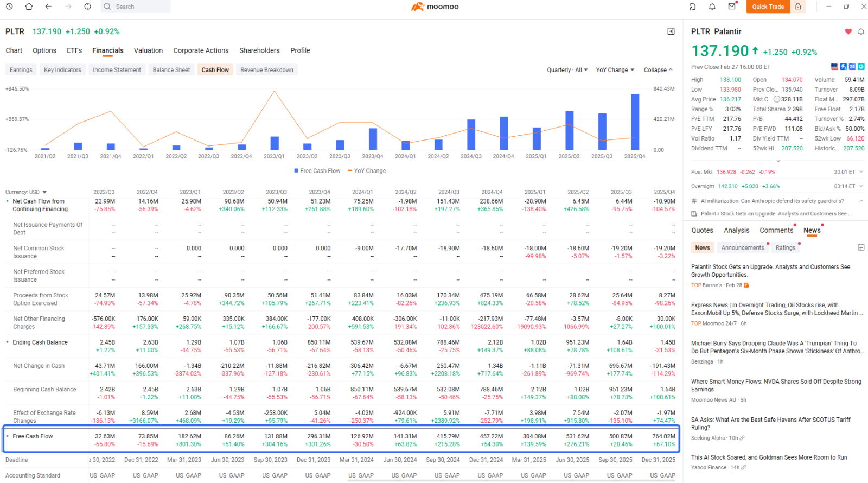The image size is (868, 483).
Task: Click the search input field
Action: [x=136, y=7]
